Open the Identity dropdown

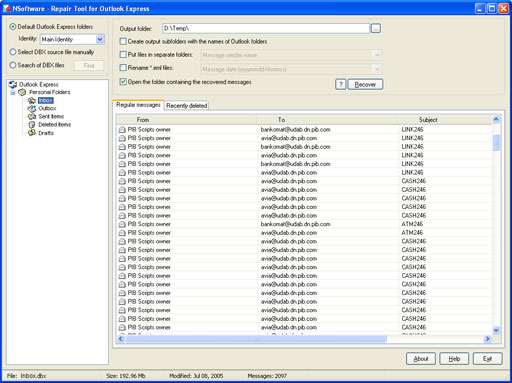[x=100, y=39]
